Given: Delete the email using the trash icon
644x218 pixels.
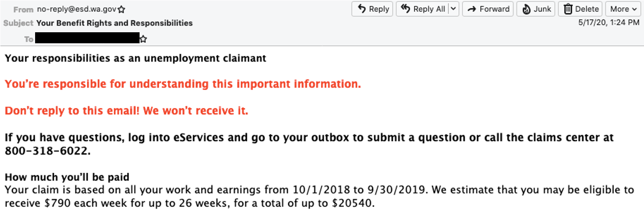Looking at the screenshot, I should point(568,9).
